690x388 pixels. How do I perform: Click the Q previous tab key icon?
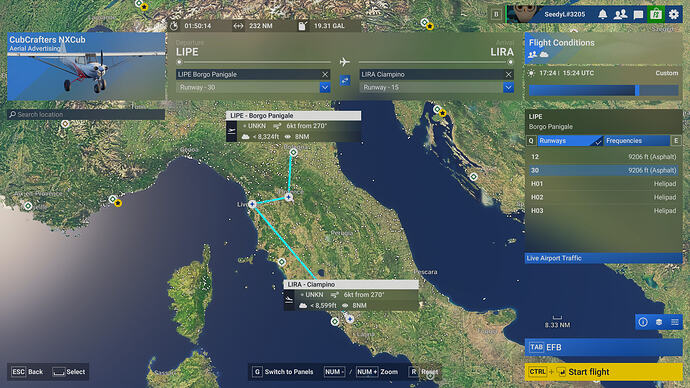(x=531, y=141)
